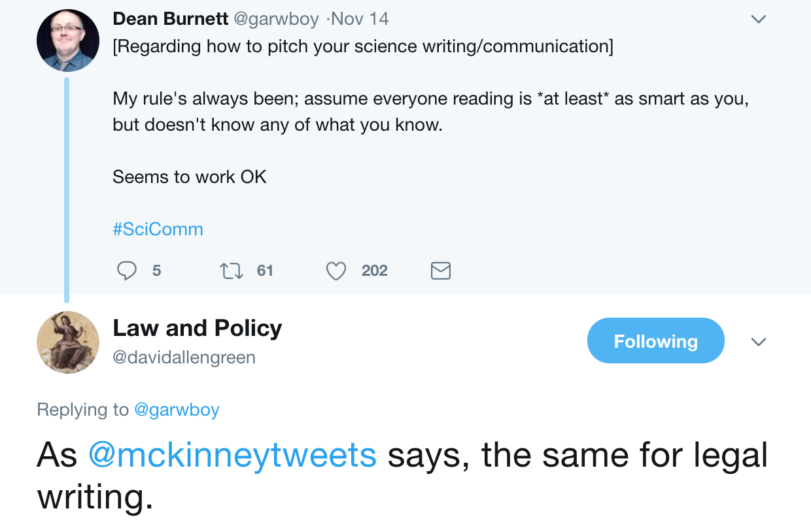The image size is (811, 532).
Task: View the 61 retweets count
Action: click(x=265, y=271)
